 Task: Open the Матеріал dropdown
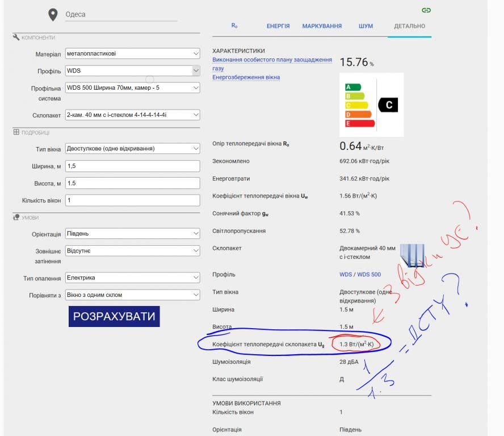coord(133,54)
